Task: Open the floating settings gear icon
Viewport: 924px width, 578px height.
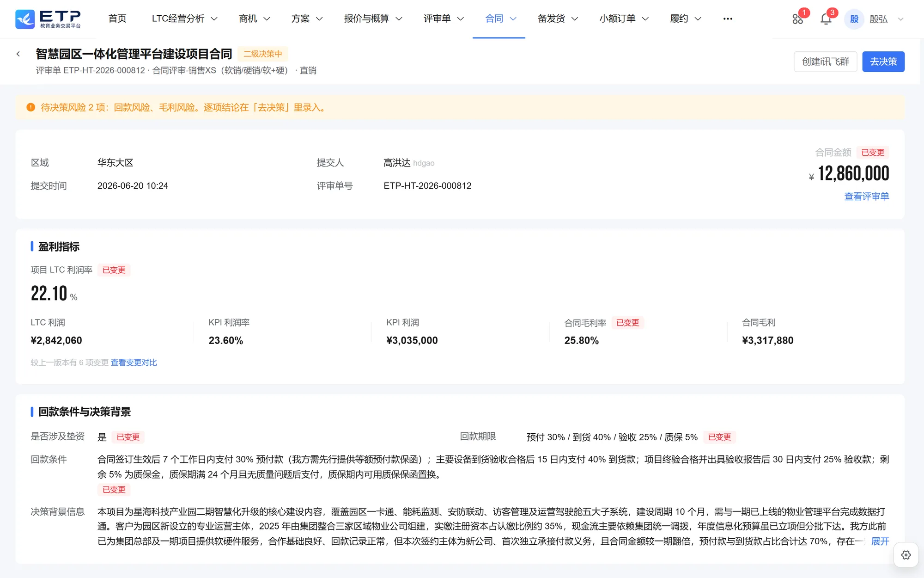Action: pos(906,555)
